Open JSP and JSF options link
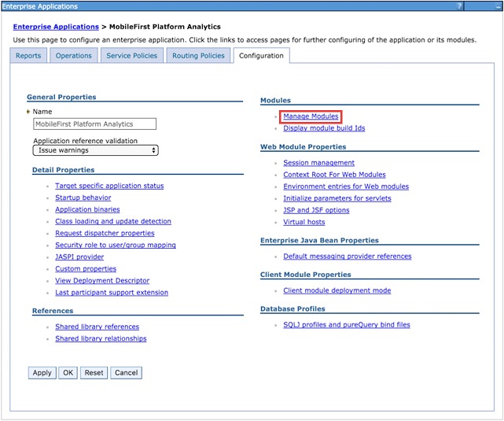The height and width of the screenshot is (421, 504). click(316, 210)
